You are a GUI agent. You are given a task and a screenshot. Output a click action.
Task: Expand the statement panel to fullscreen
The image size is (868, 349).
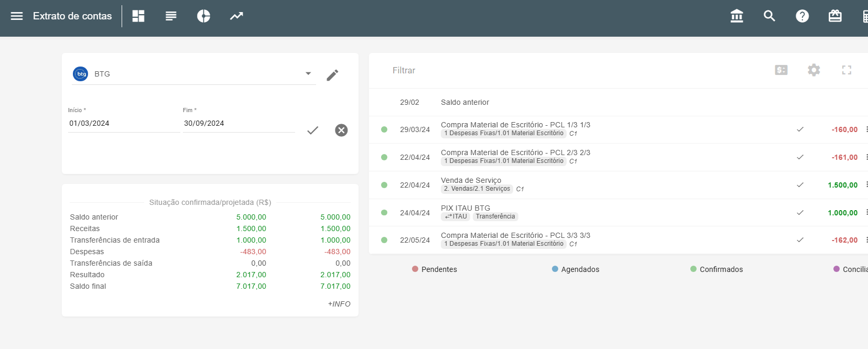coord(847,70)
